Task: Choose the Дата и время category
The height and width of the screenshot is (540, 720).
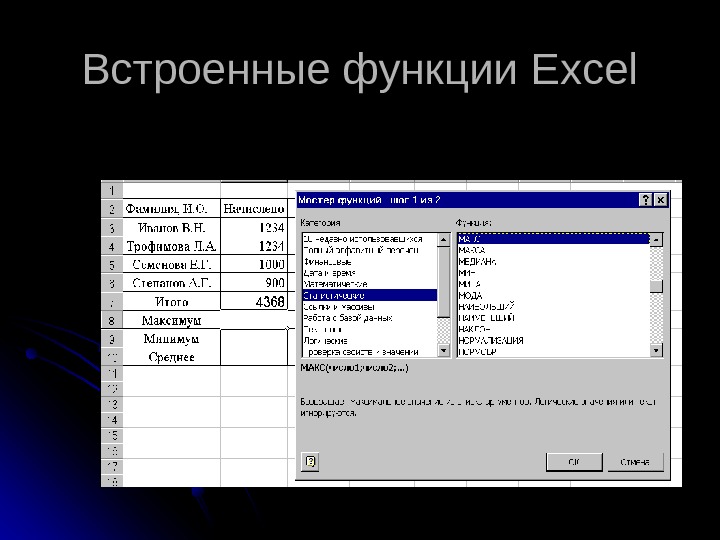Action: pos(370,273)
